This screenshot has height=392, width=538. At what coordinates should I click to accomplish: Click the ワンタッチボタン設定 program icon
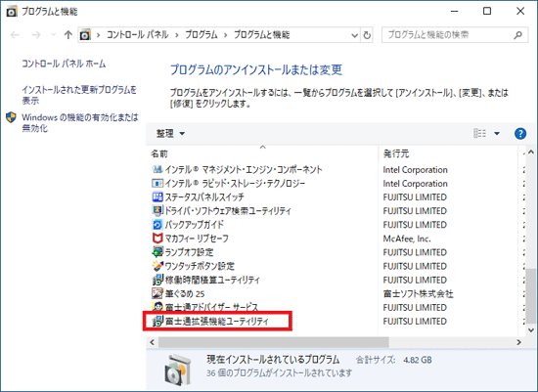(x=157, y=266)
